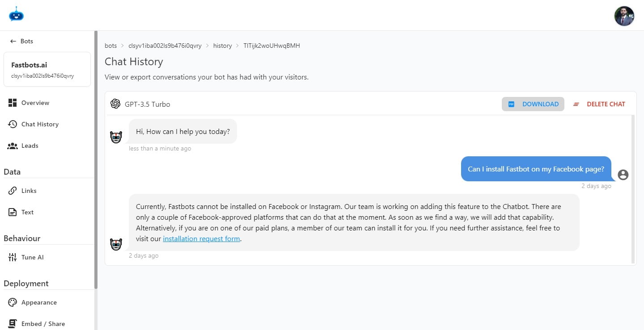Click the chat panel vertical scrollbar
Viewport: 644px width, 330px height.
tap(633, 189)
